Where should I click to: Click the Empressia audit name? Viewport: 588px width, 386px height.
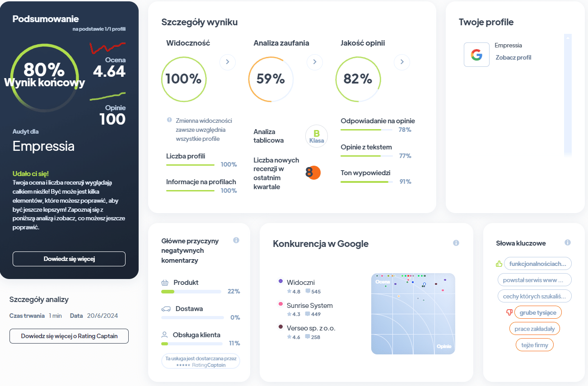[x=43, y=146]
